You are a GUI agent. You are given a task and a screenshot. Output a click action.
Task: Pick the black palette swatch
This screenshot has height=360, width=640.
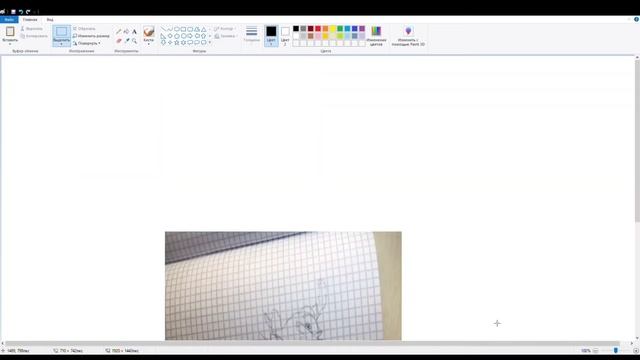(296, 29)
